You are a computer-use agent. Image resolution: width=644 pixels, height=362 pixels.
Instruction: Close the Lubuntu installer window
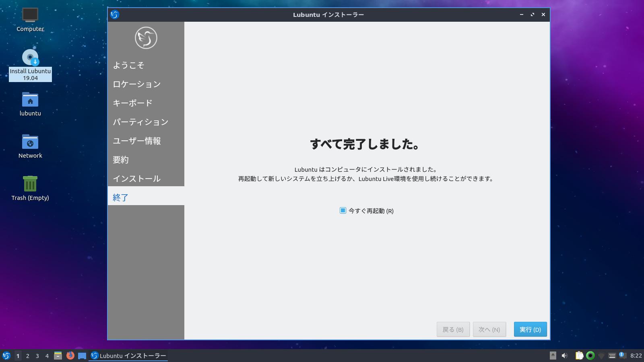pos(543,14)
